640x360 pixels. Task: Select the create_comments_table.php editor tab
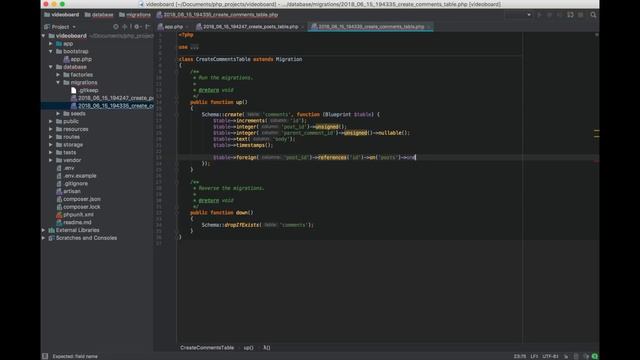pos(371,27)
